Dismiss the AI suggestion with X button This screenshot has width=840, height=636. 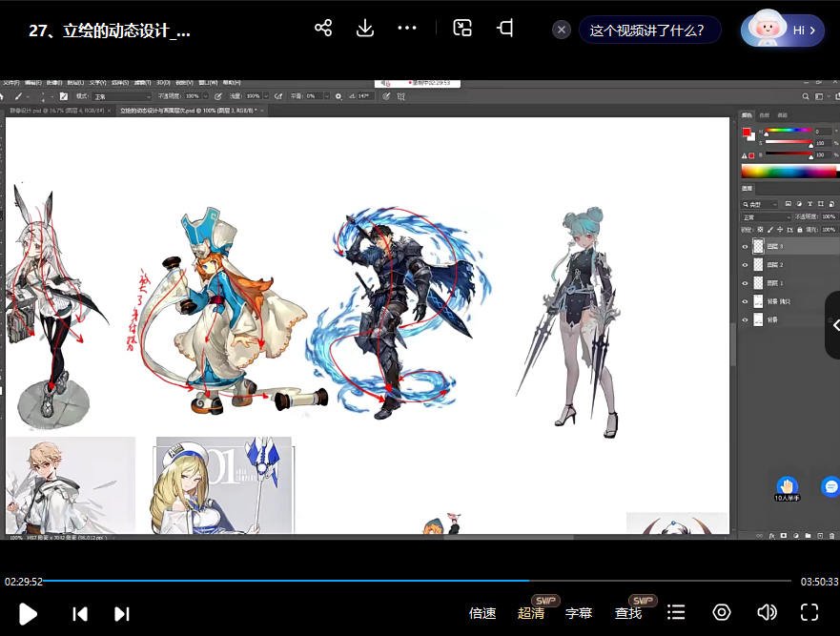(562, 30)
